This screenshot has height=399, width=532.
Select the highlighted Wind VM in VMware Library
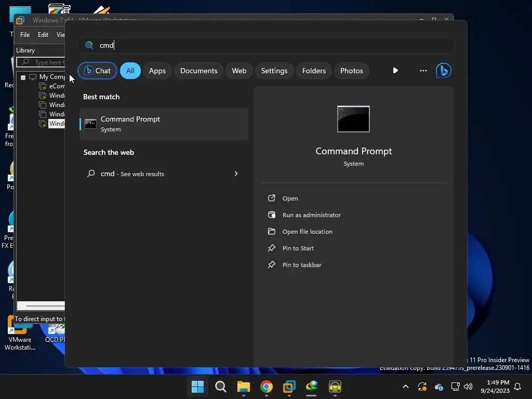point(52,124)
